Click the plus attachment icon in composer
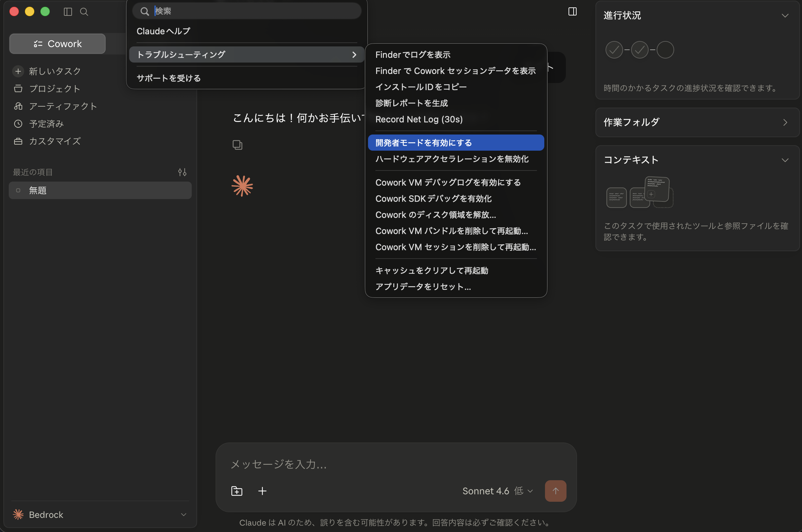Screen dimensions: 802x532 (262, 491)
